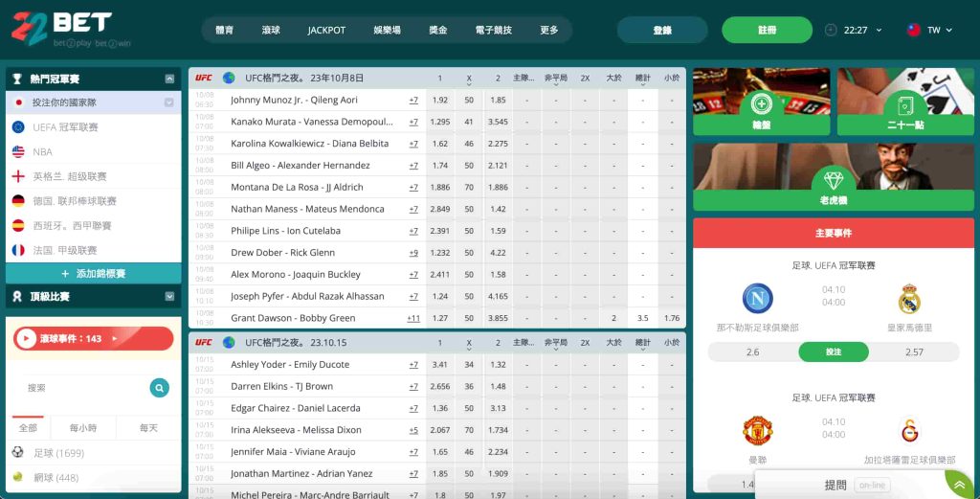Click the Real Madrid club logo

point(909,298)
